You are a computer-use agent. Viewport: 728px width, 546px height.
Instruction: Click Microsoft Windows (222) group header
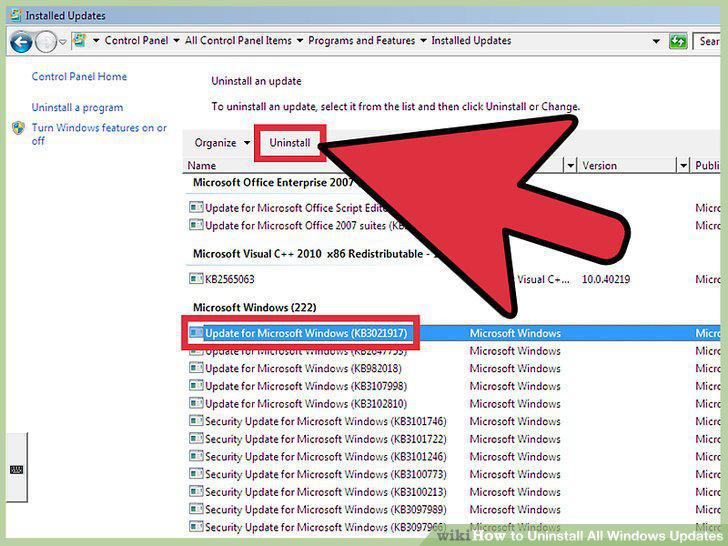click(254, 307)
